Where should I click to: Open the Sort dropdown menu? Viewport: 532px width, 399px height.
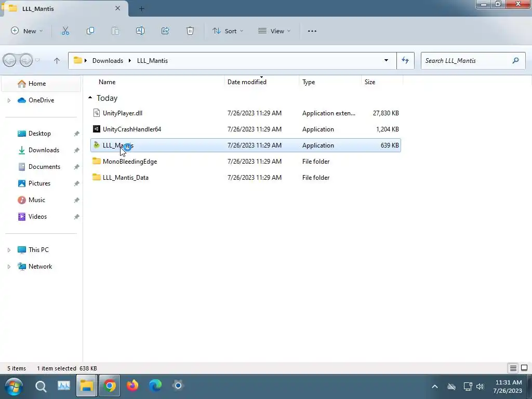coord(228,31)
